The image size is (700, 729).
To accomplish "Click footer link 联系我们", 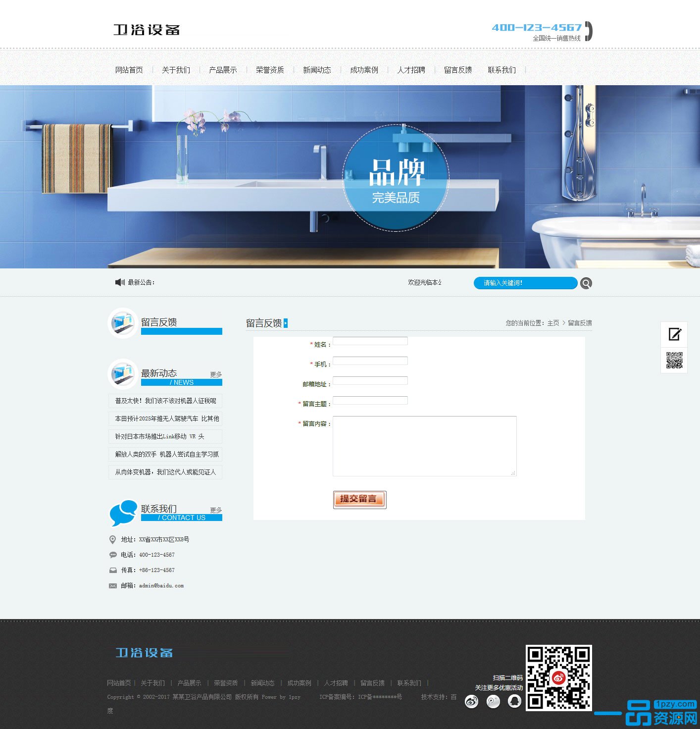I will 409,683.
